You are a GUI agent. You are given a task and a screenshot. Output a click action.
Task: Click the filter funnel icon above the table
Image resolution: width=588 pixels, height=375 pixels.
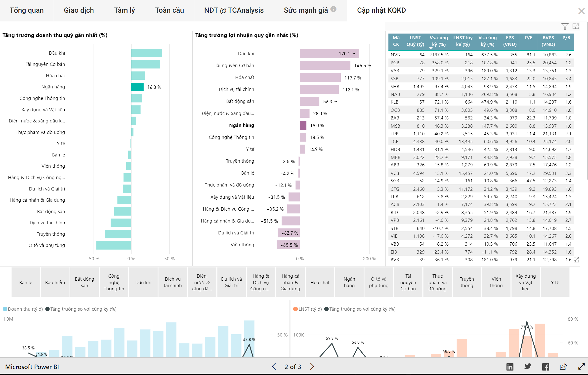565,26
